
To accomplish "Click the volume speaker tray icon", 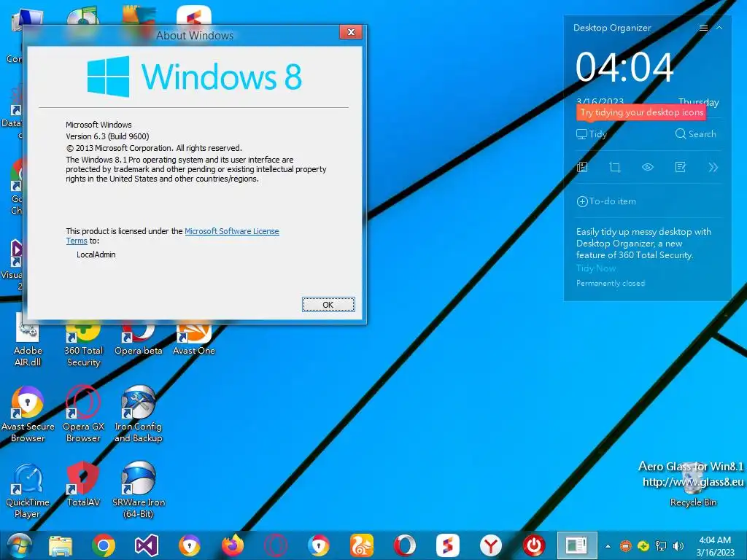I will 678,546.
